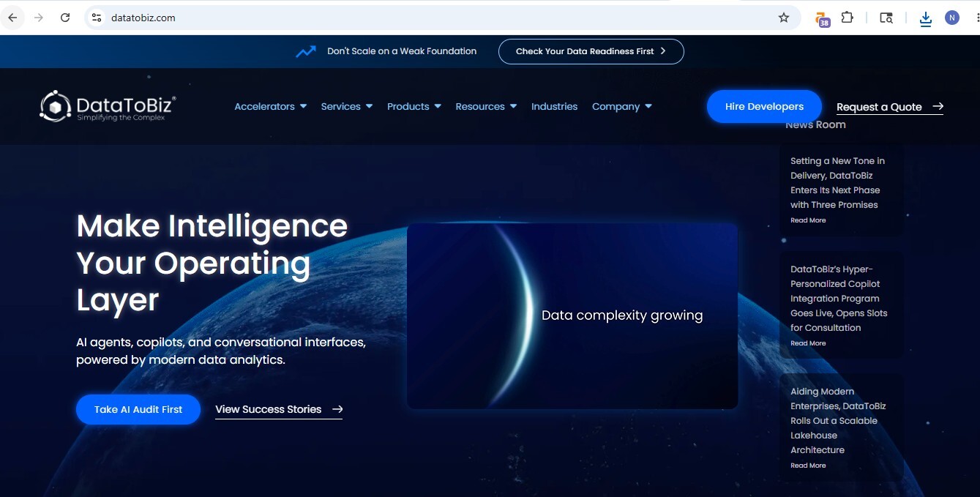This screenshot has height=497, width=980.
Task: Click the tab search icon in toolbar
Action: tap(886, 18)
